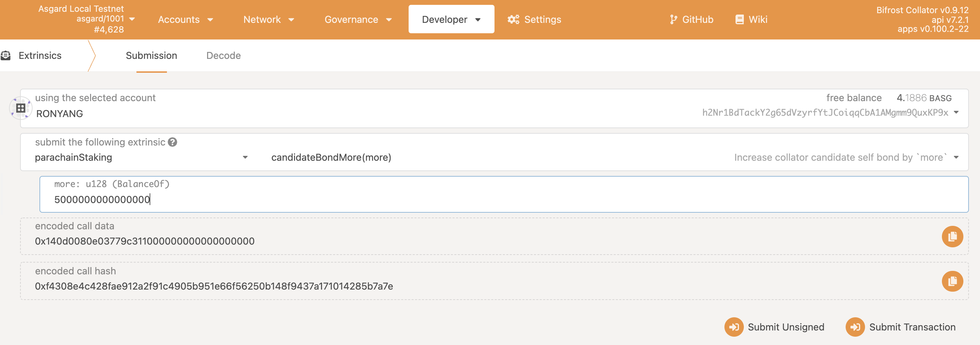
Task: Click block number #4,628
Action: [x=109, y=30]
